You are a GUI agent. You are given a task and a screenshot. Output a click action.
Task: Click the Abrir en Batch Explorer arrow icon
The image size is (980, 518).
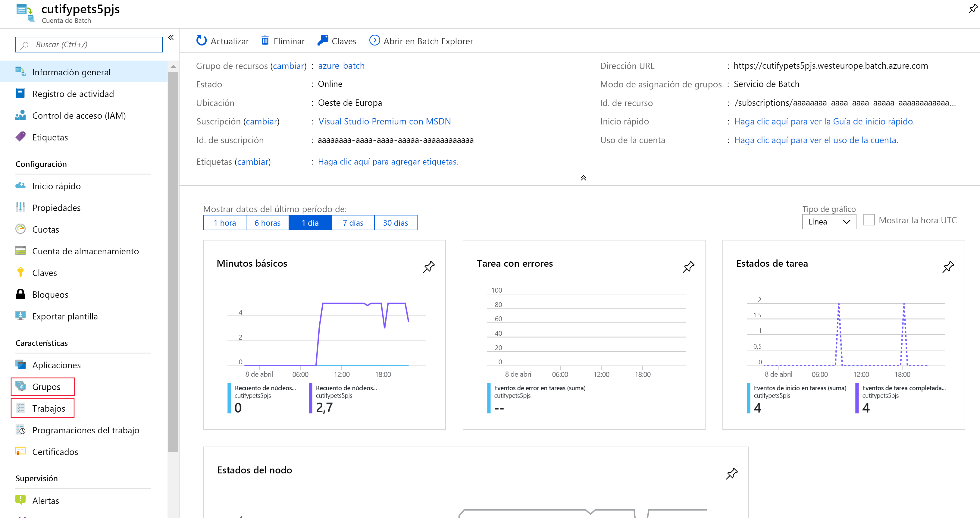374,40
